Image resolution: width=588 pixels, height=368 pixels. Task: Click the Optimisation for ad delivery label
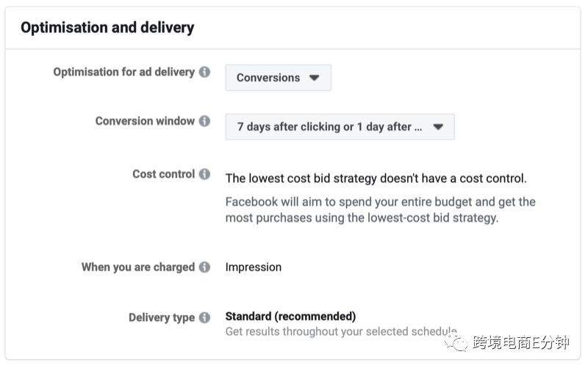point(123,71)
